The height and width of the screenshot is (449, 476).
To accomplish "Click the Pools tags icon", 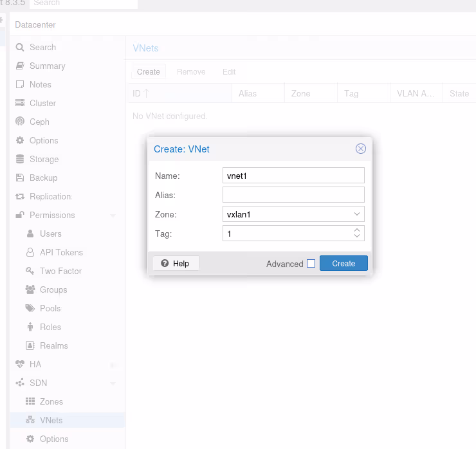I will 30,308.
